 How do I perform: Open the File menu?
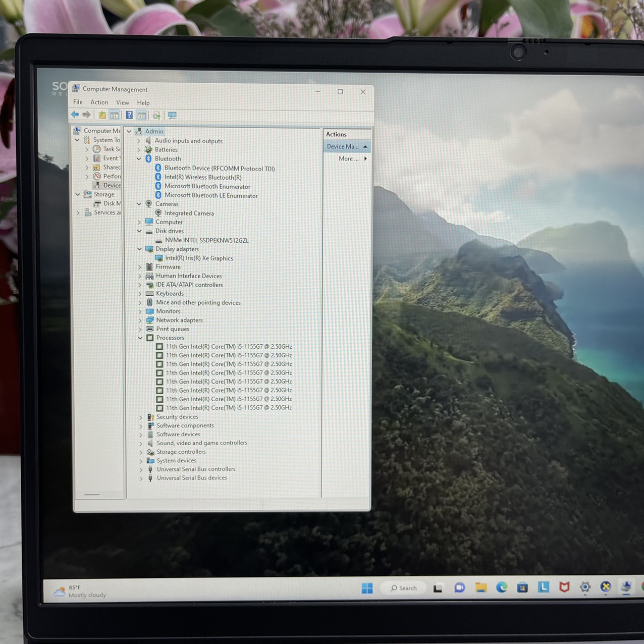(78, 102)
